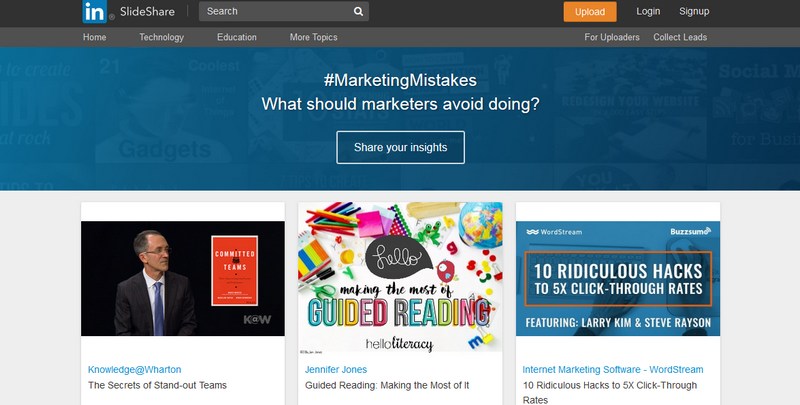
Task: Visit Internet Marketing Software - WordStream profile
Action: point(613,369)
